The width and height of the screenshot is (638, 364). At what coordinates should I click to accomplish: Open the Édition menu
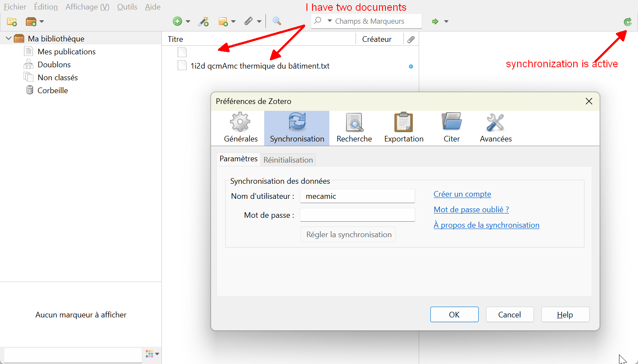coord(46,7)
